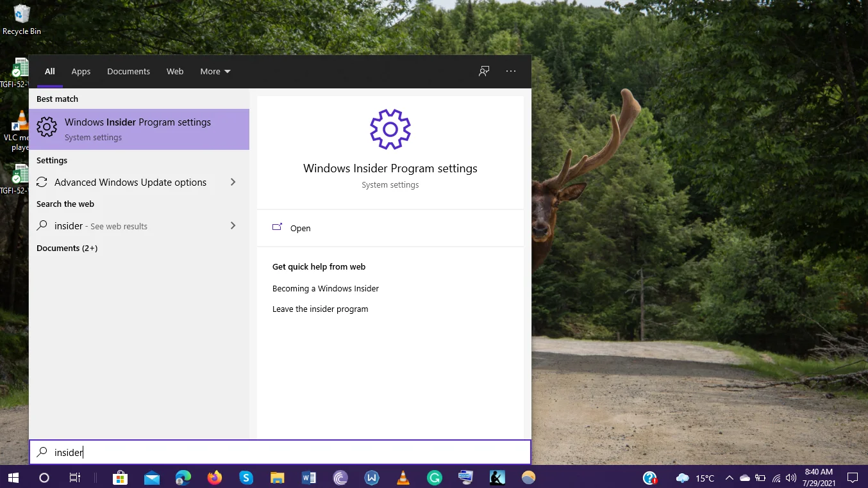Open weather widget showing 15°C
868x488 pixels.
coord(696,478)
